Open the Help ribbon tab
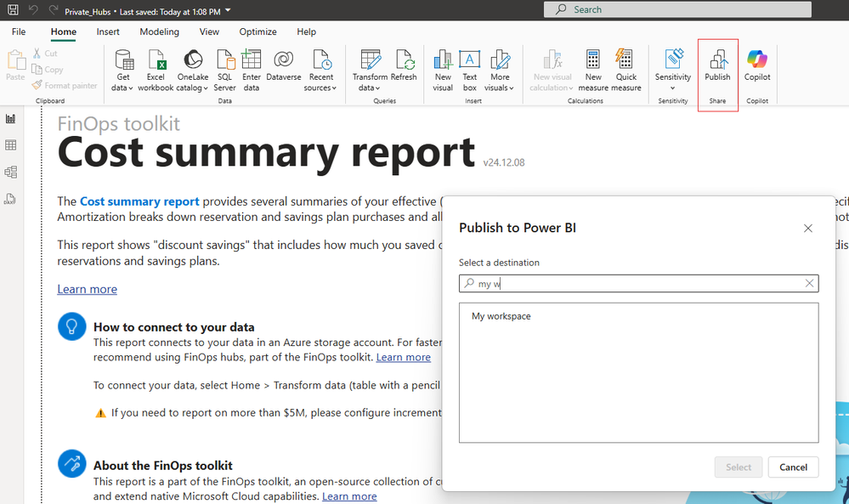This screenshot has width=849, height=504. (306, 32)
